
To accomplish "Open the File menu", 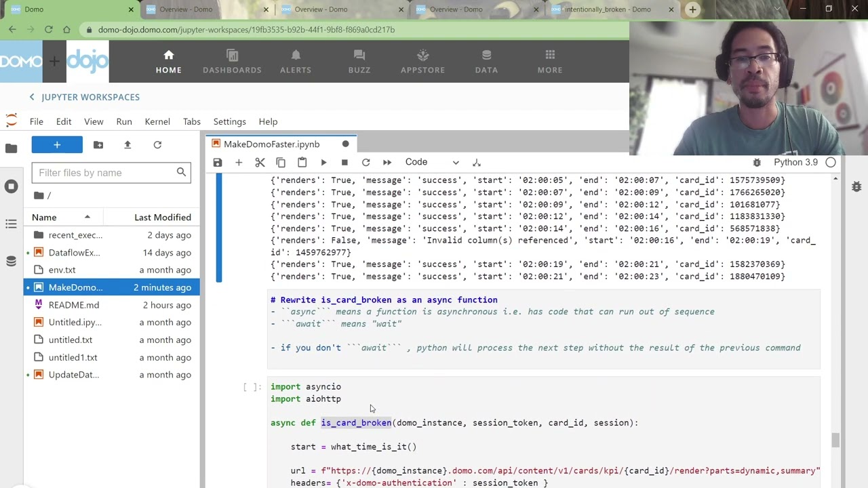I will 37,121.
